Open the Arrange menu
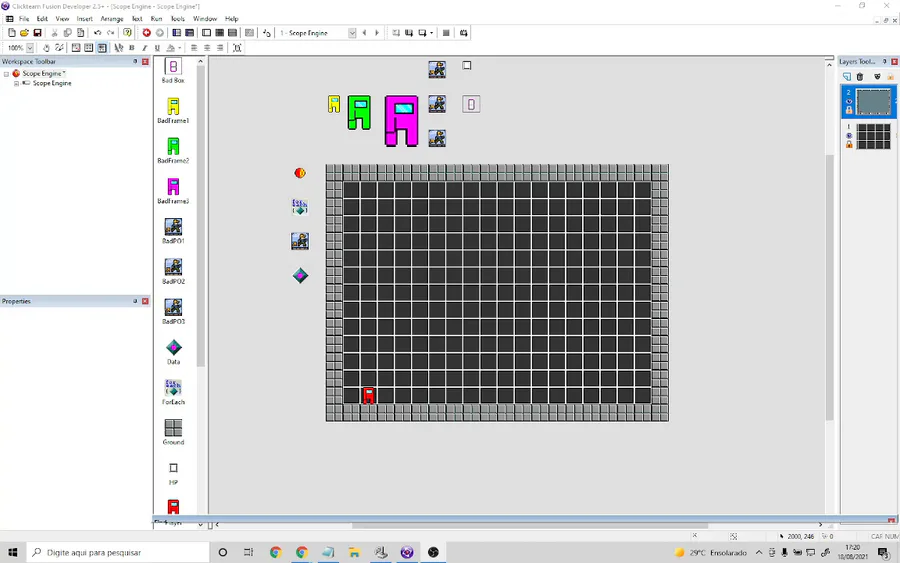Screen dimensions: 900x563 click(x=112, y=19)
